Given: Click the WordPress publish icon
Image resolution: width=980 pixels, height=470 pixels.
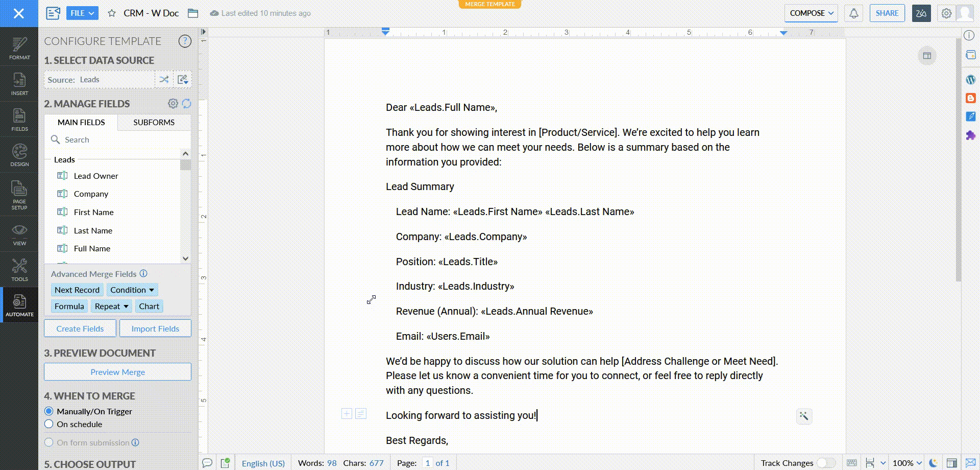Looking at the screenshot, I should (x=970, y=80).
